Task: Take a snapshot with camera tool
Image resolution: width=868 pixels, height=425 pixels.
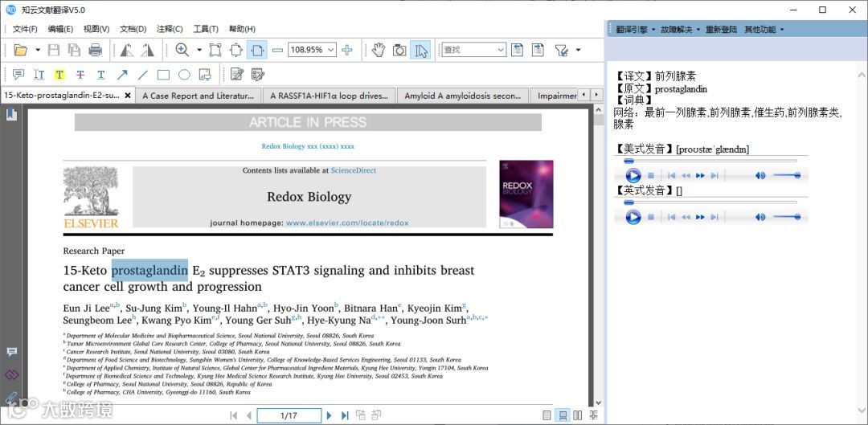Action: (x=399, y=51)
